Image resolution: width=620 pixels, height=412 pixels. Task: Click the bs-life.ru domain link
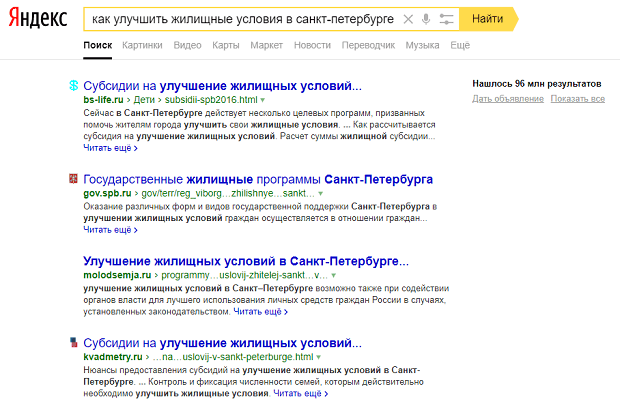pos(103,100)
